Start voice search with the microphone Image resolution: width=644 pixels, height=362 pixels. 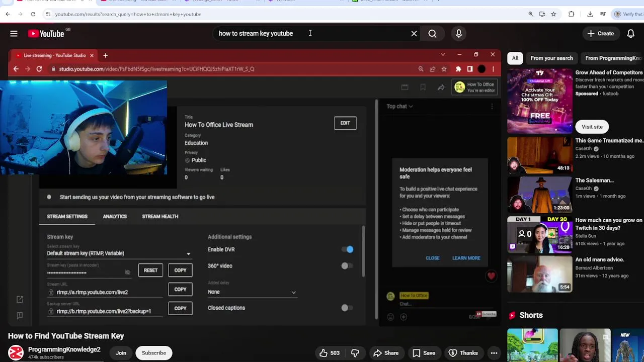point(458,34)
